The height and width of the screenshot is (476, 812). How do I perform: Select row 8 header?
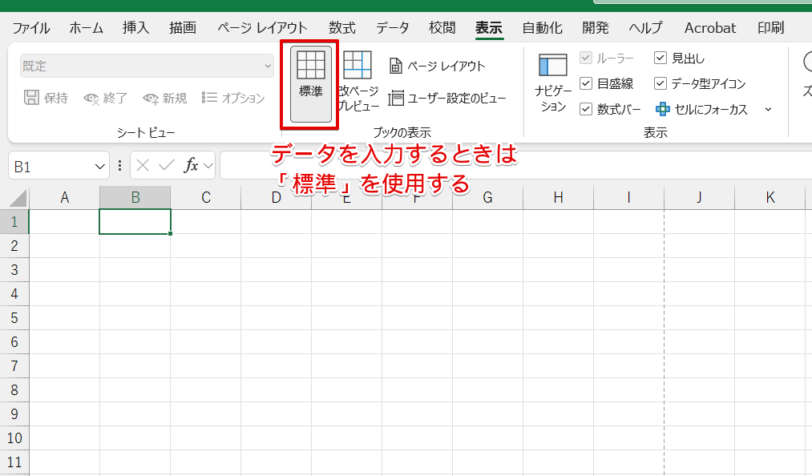pos(14,390)
